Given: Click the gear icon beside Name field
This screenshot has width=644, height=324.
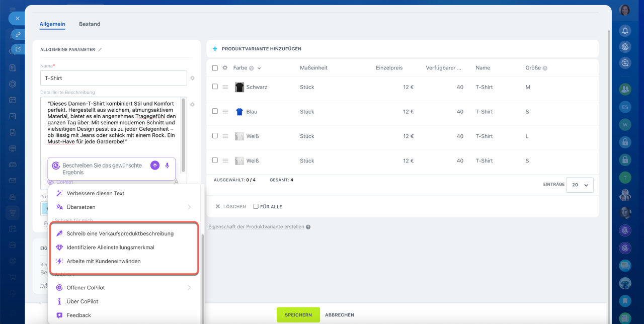Looking at the screenshot, I should coord(192,78).
